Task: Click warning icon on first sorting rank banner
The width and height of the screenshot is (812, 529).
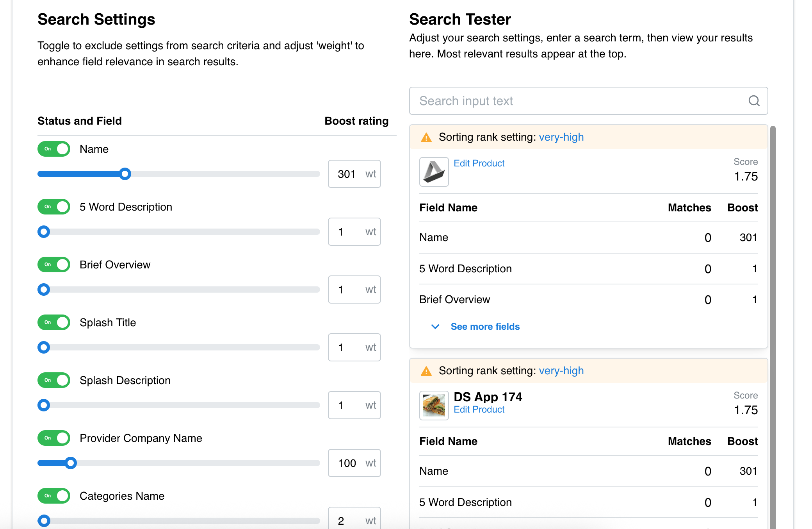Action: click(x=426, y=138)
